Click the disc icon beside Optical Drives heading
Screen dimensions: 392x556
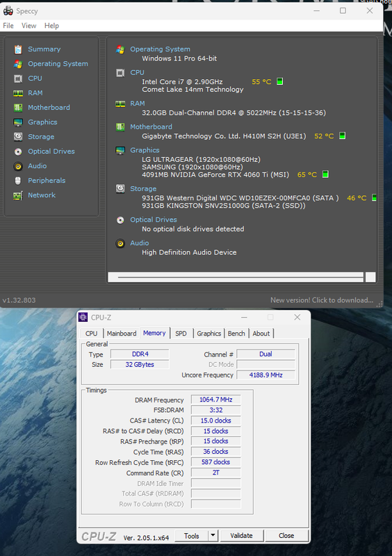[120, 220]
